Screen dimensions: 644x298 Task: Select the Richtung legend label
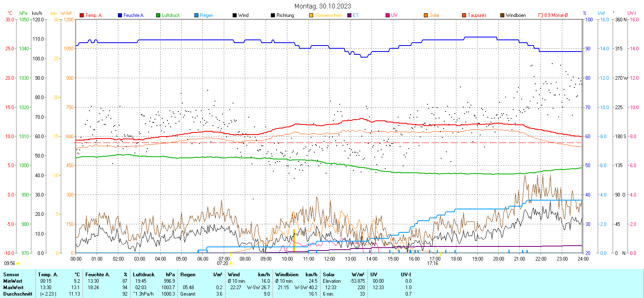285,15
